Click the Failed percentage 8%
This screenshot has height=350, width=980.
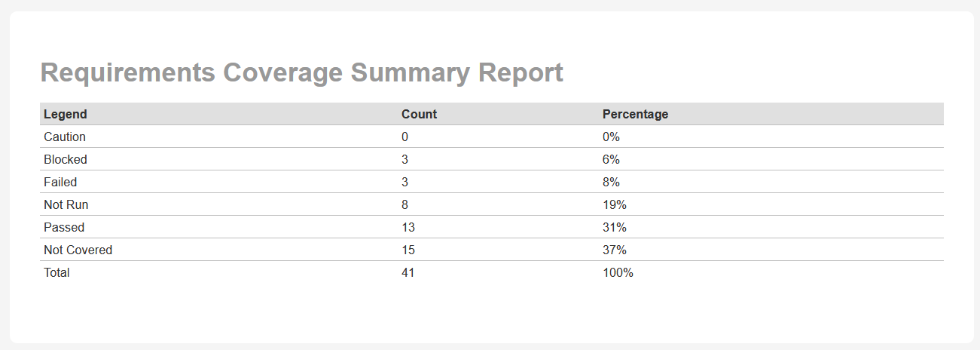[x=611, y=183]
